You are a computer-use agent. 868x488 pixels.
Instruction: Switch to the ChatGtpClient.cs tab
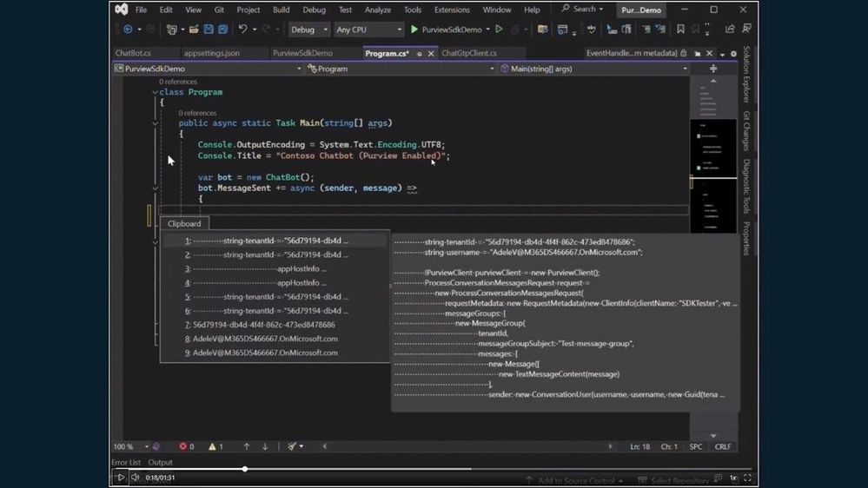point(469,53)
